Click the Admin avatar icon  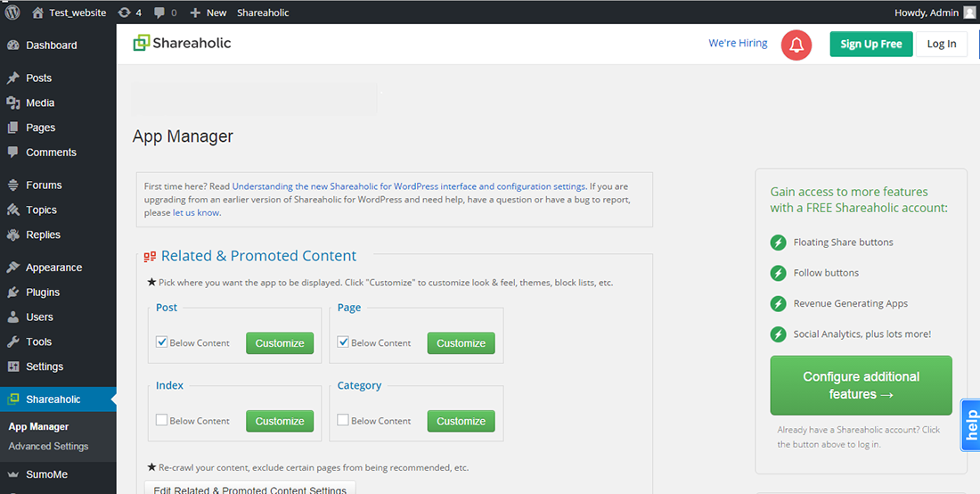point(968,12)
